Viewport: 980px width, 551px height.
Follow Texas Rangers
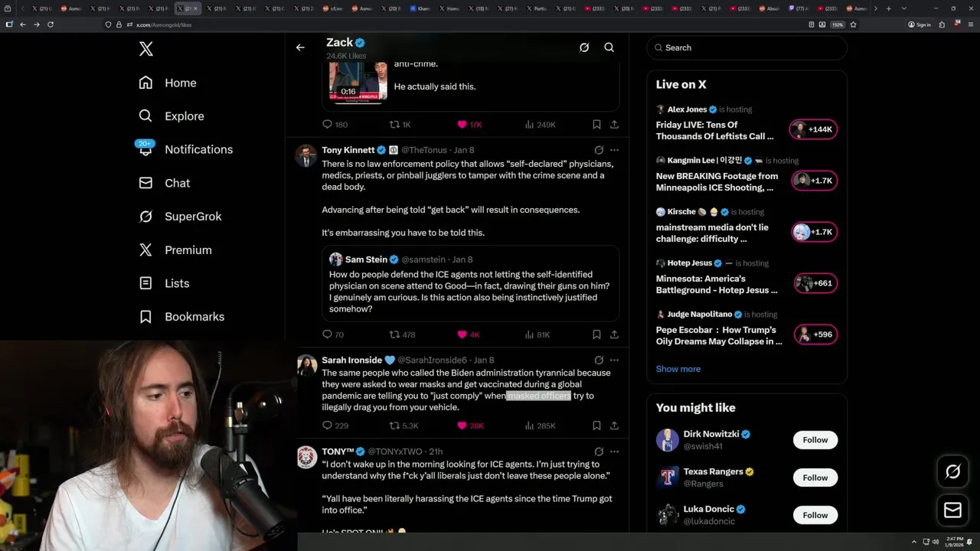(x=815, y=478)
